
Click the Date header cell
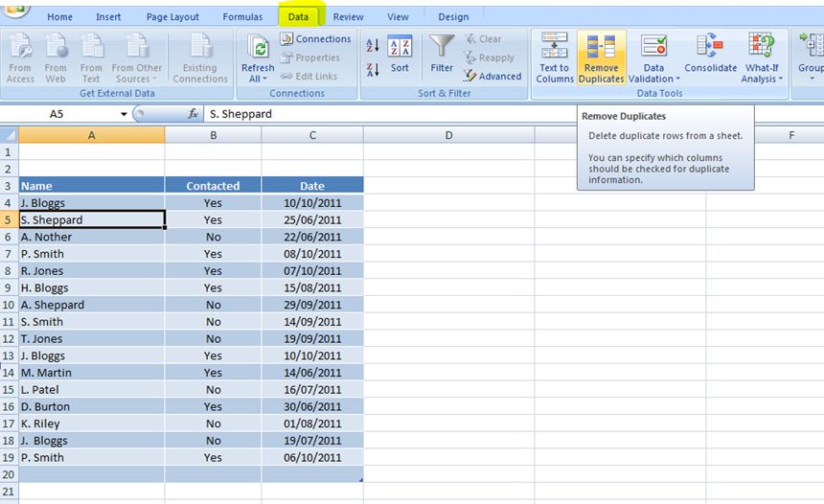(x=312, y=186)
